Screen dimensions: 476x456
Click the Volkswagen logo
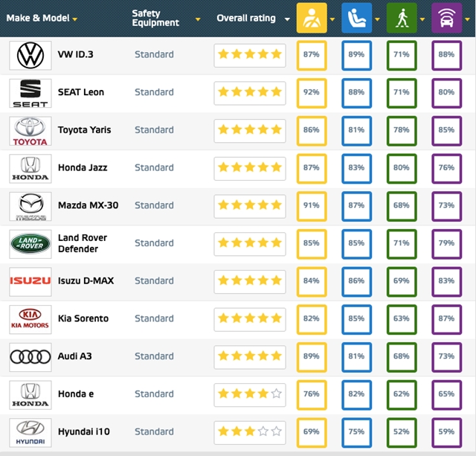tap(30, 55)
